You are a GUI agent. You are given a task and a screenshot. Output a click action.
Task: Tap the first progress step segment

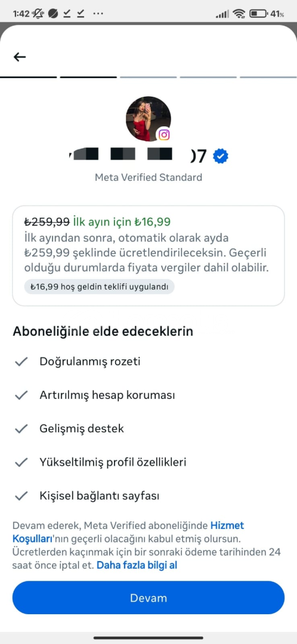pos(29,77)
